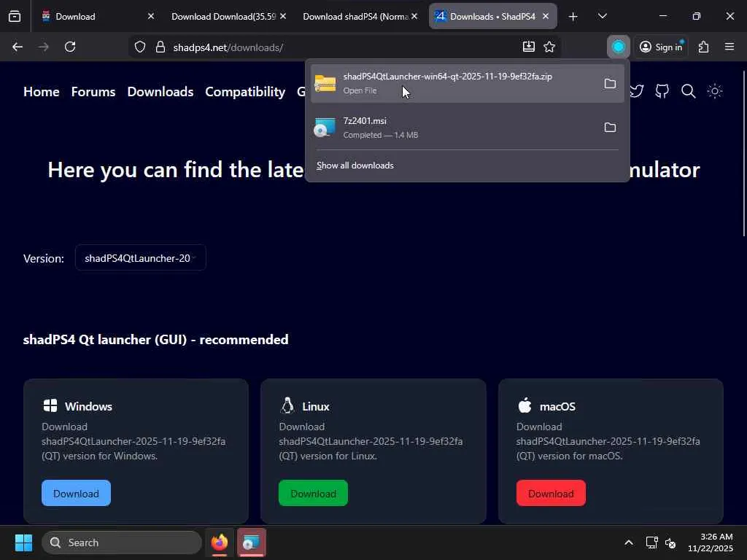Close the shadPS4 (Normal) tab

point(414,16)
